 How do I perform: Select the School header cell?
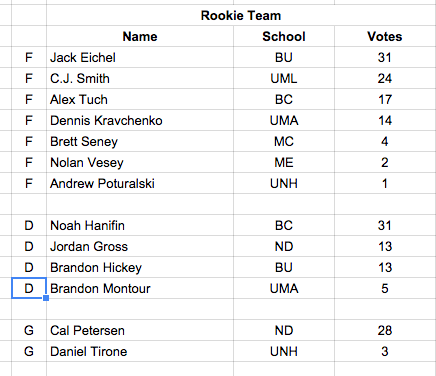pyautogui.click(x=284, y=36)
